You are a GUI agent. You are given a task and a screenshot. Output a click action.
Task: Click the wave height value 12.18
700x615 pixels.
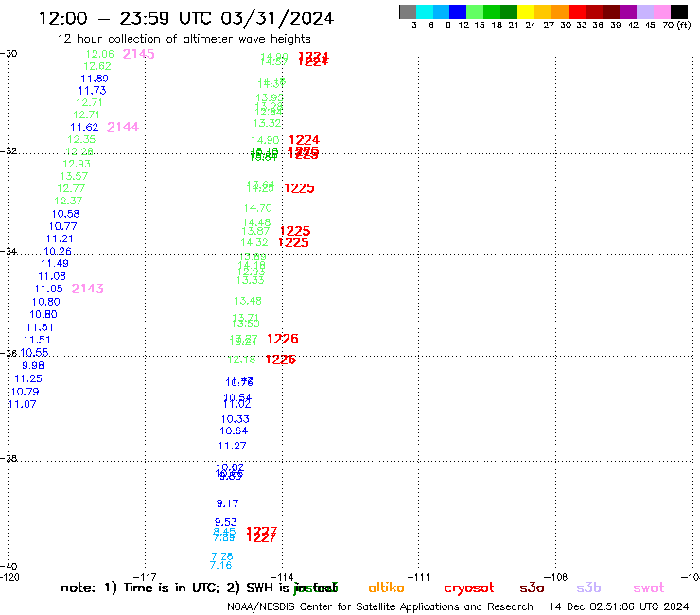(x=241, y=360)
